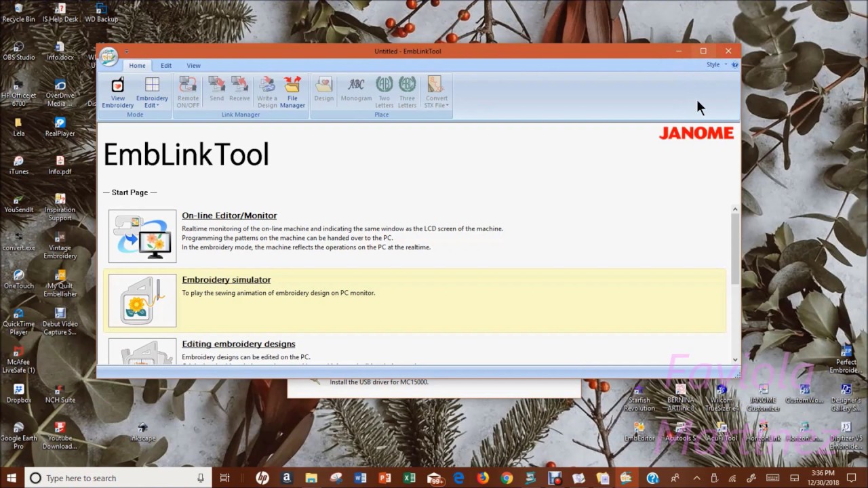
Task: Click the JANOME logo
Action: tap(696, 133)
